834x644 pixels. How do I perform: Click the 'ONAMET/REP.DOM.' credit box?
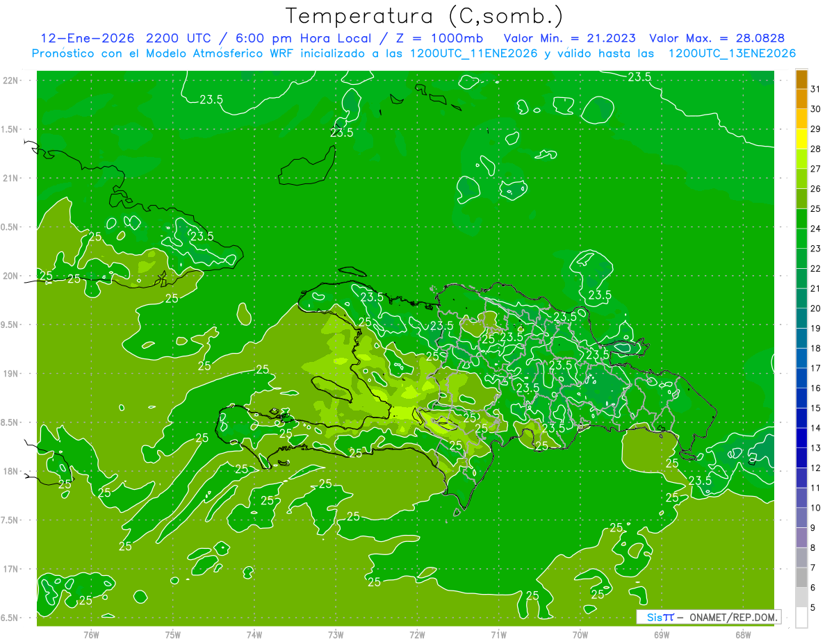[709, 617]
